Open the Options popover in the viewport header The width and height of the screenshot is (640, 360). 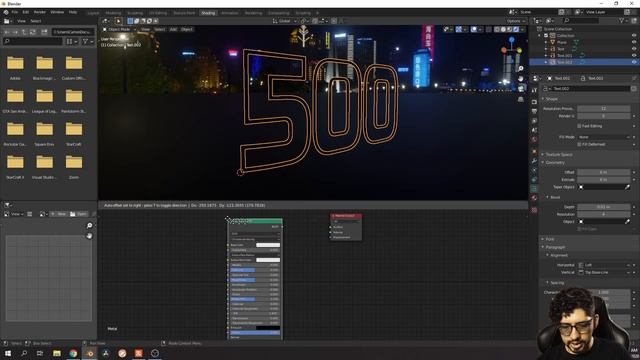point(516,21)
